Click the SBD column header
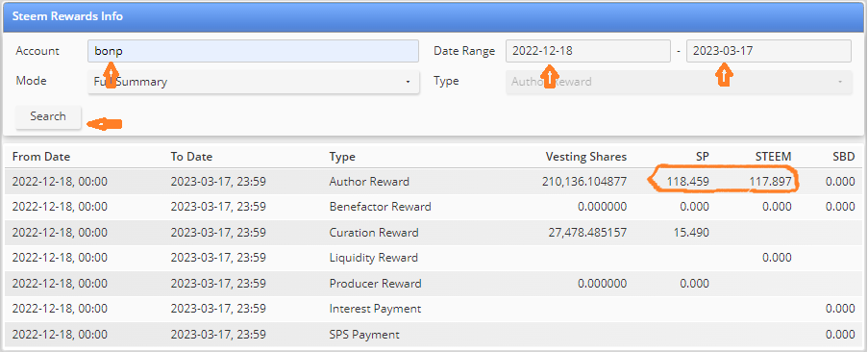 pos(844,157)
